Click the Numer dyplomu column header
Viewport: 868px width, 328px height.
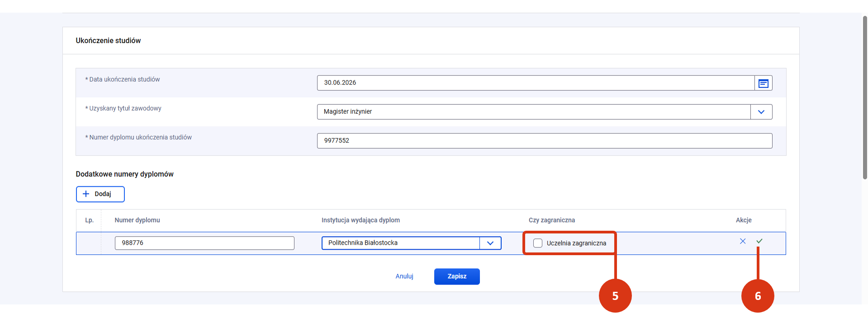(x=138, y=220)
